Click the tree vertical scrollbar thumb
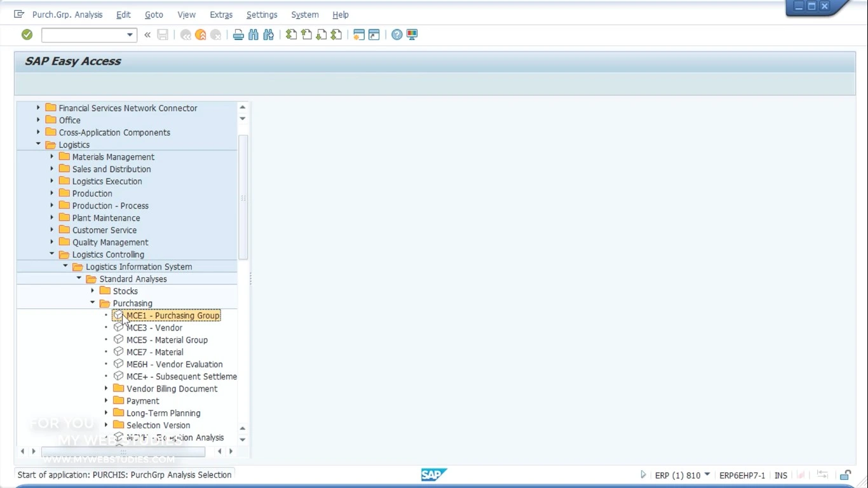This screenshot has height=488, width=868. [x=243, y=197]
